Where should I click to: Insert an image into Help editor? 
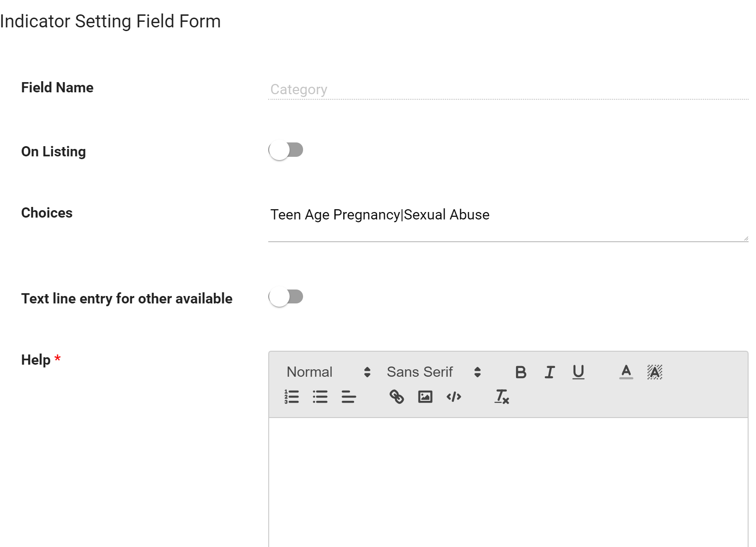425,397
